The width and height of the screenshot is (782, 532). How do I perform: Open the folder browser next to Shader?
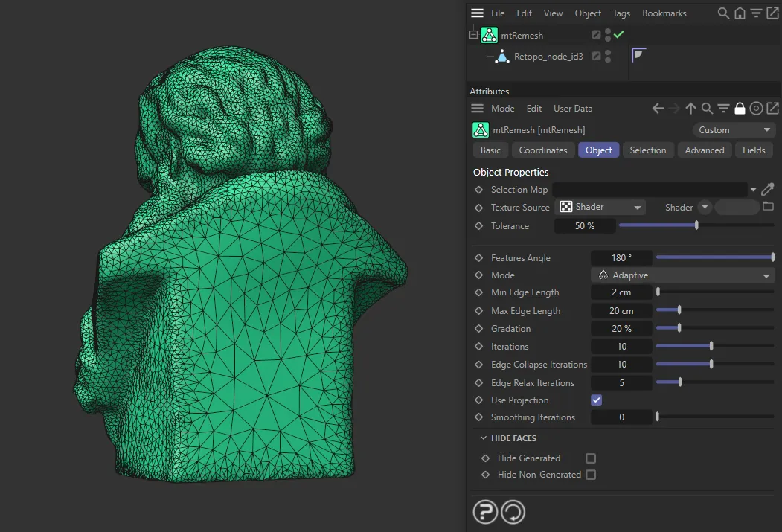(768, 207)
